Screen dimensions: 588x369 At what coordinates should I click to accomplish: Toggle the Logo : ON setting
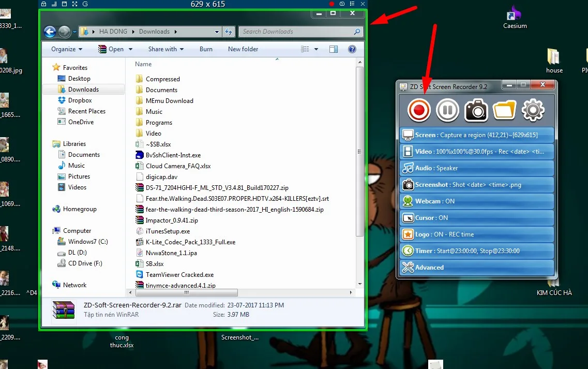[477, 234]
